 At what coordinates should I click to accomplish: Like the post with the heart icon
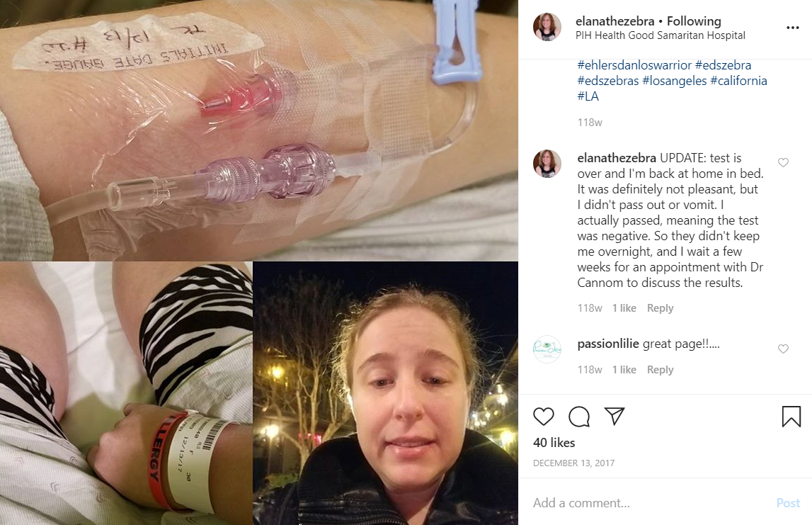tap(543, 417)
